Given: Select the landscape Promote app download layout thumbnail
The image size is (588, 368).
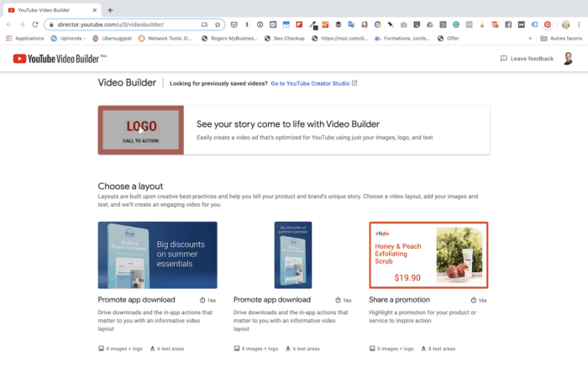Looking at the screenshot, I should [158, 255].
